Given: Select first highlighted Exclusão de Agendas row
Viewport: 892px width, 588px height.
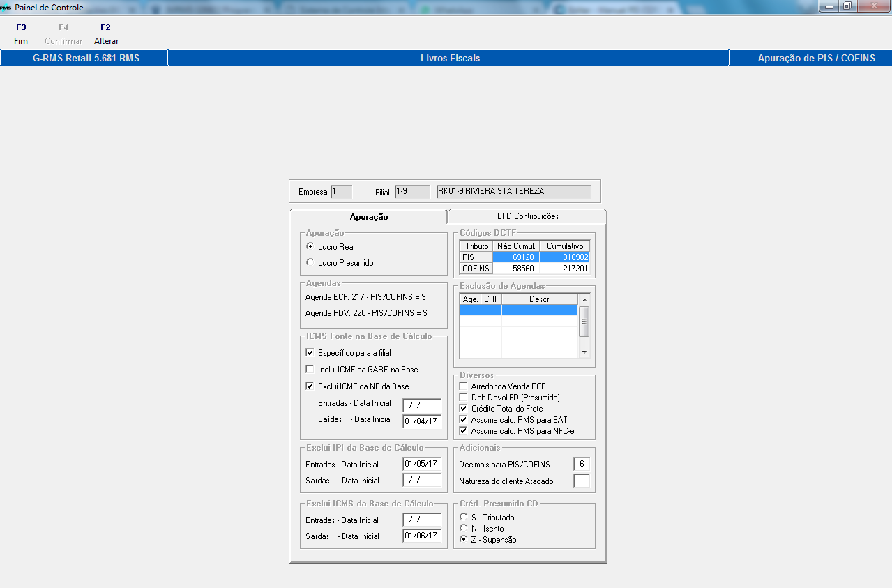Looking at the screenshot, I should pyautogui.click(x=519, y=310).
